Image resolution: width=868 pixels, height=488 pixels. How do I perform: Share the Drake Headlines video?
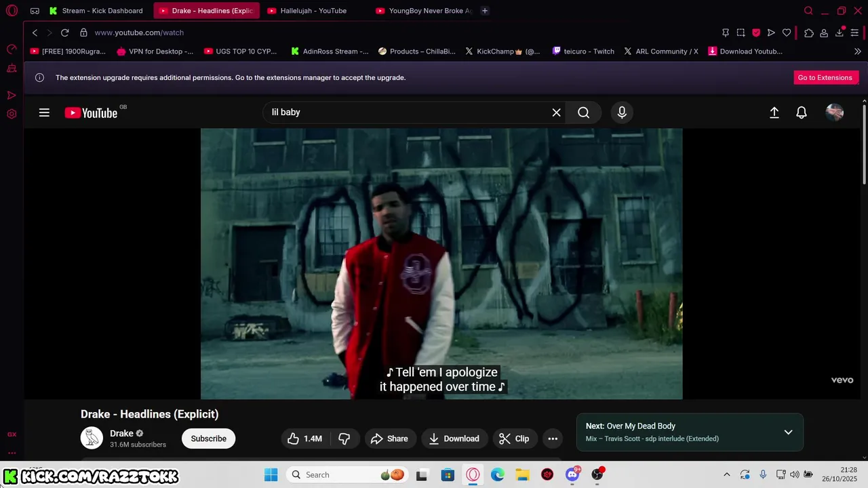[390, 439]
